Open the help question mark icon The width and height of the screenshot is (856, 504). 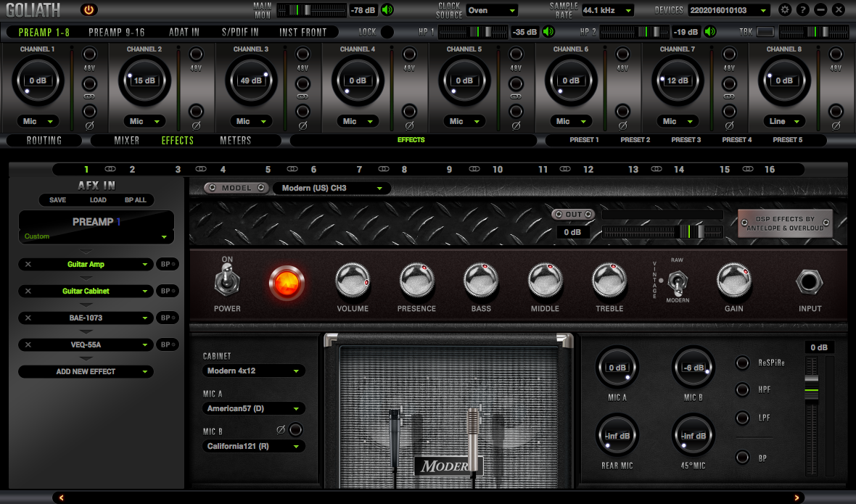pos(802,10)
